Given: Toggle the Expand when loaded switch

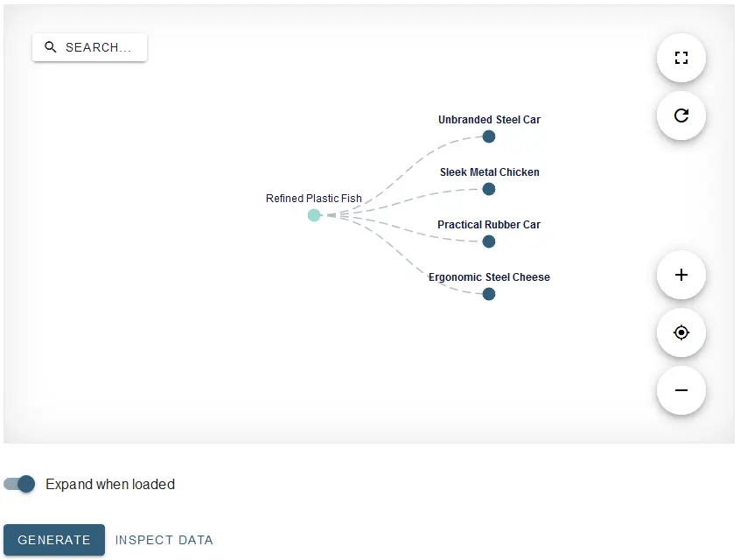Looking at the screenshot, I should (19, 484).
